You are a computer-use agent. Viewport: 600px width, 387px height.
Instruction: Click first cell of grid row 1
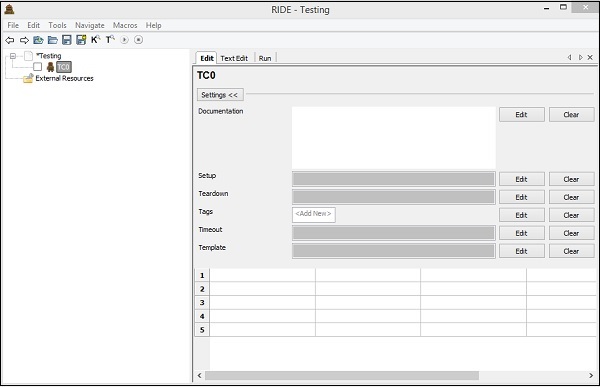[262, 275]
